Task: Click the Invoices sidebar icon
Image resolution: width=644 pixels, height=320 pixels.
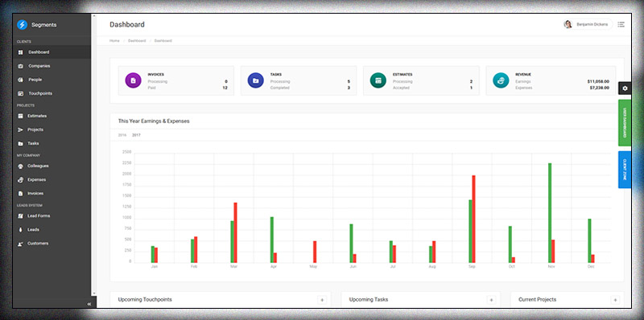Action: click(21, 194)
